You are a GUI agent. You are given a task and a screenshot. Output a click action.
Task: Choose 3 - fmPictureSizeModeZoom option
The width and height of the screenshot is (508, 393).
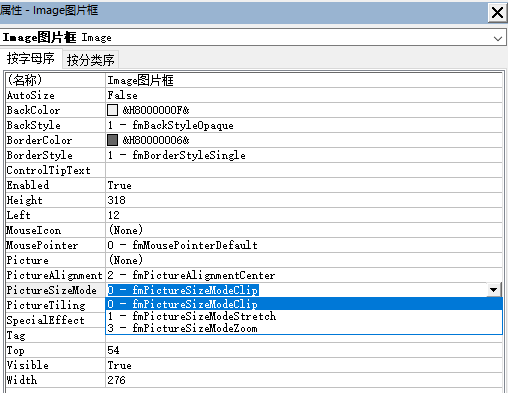[x=304, y=328]
